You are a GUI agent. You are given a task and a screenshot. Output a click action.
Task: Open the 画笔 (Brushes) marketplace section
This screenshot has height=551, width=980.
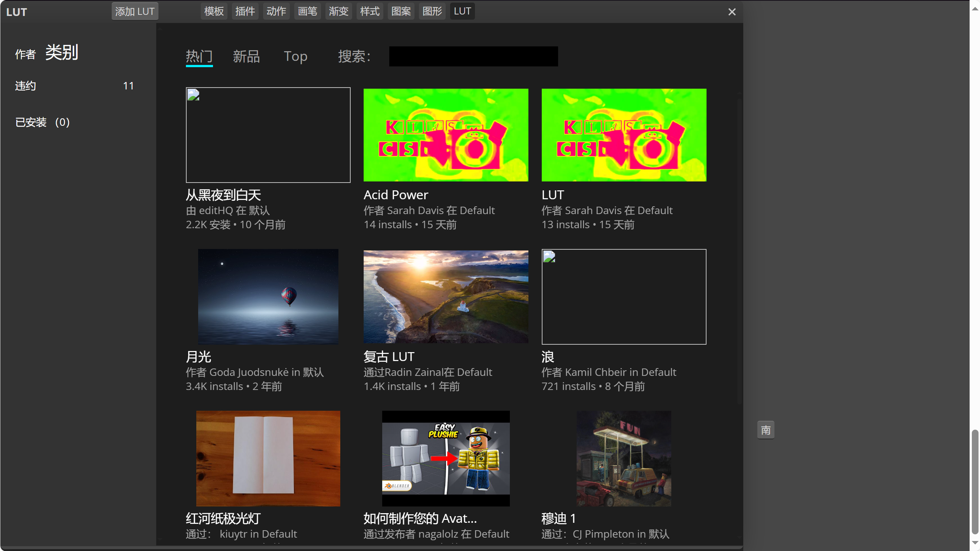307,11
